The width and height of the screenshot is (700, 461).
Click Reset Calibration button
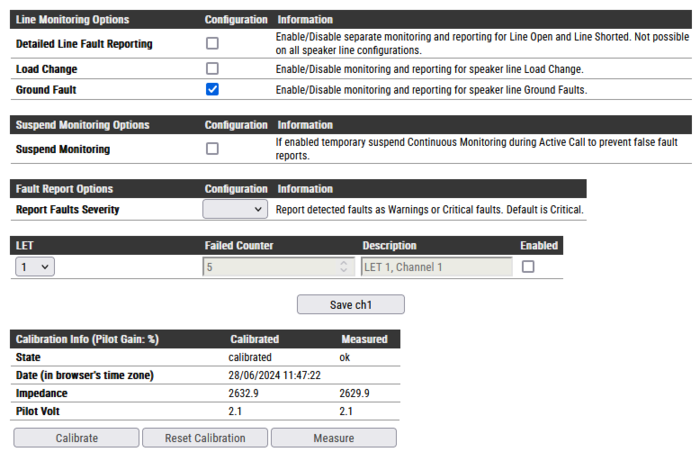(204, 438)
